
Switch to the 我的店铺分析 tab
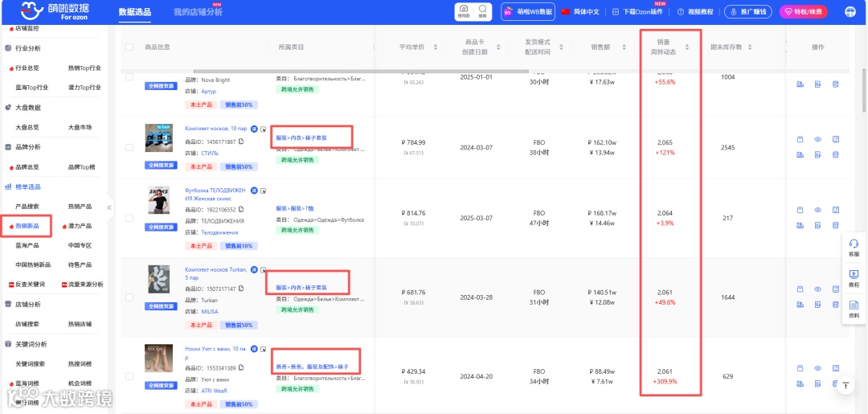click(x=198, y=12)
